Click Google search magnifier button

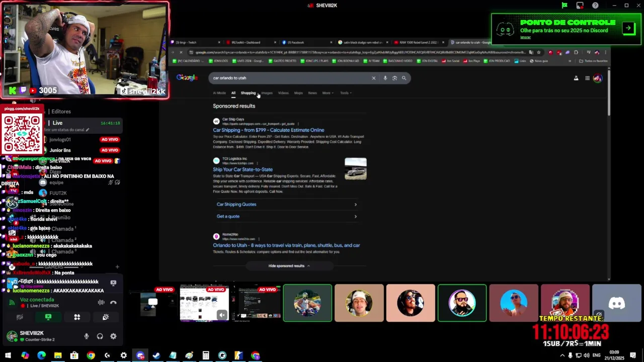pos(404,78)
